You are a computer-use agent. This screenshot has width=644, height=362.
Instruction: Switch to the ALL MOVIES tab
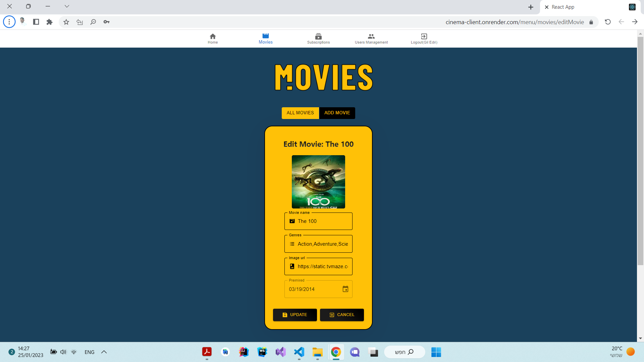click(300, 113)
